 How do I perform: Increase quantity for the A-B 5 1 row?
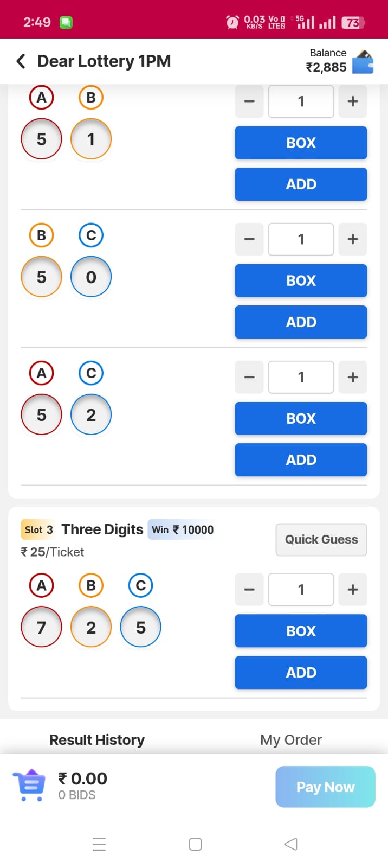[x=352, y=101]
